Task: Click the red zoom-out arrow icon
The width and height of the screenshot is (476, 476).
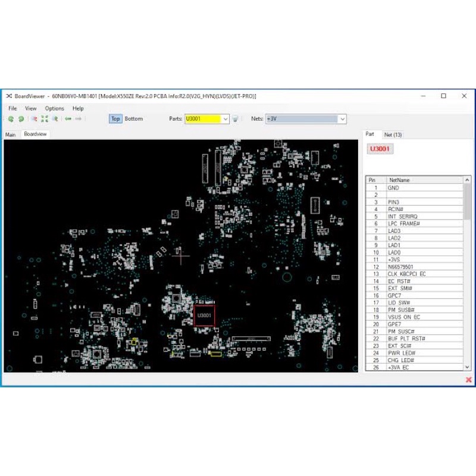Action: [x=35, y=119]
